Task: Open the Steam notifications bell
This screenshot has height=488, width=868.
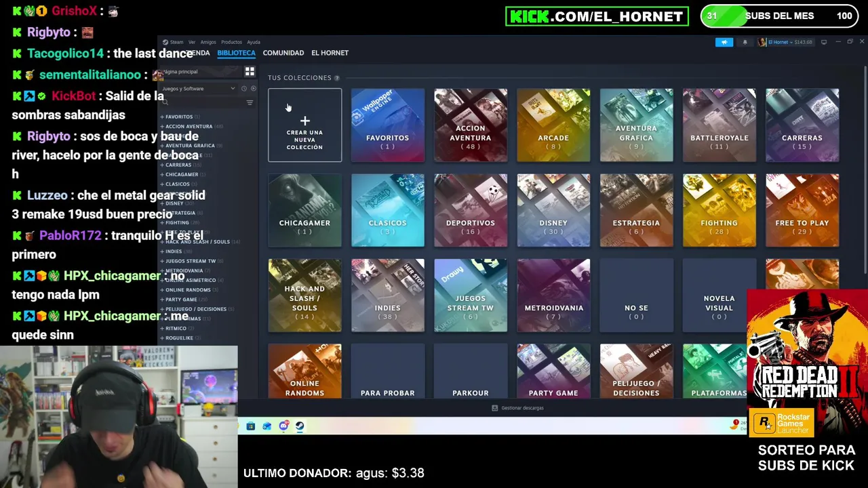Action: tap(745, 42)
